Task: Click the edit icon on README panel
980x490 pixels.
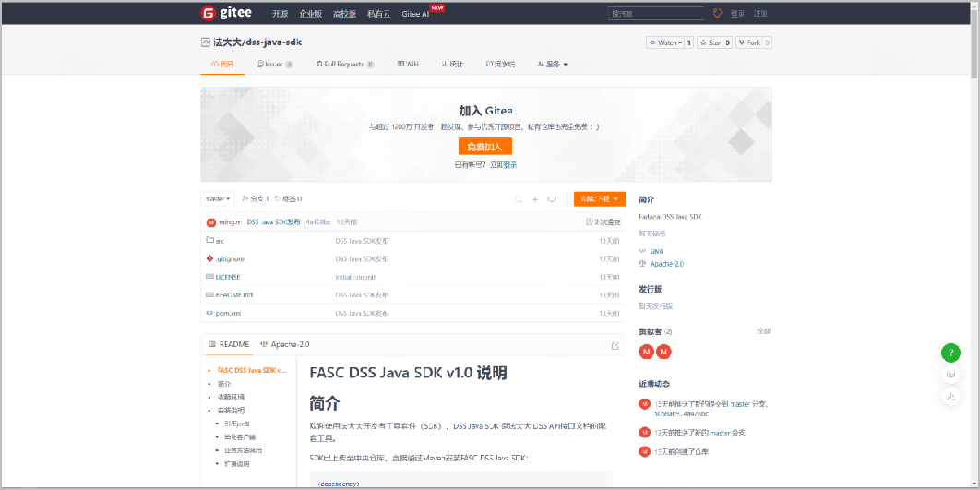Action: coord(615,346)
